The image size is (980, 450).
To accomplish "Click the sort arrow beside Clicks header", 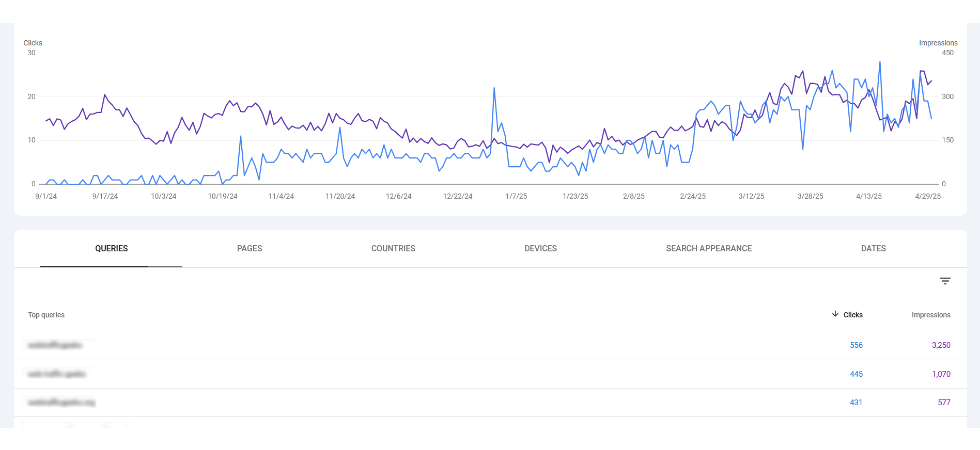I will click(835, 314).
